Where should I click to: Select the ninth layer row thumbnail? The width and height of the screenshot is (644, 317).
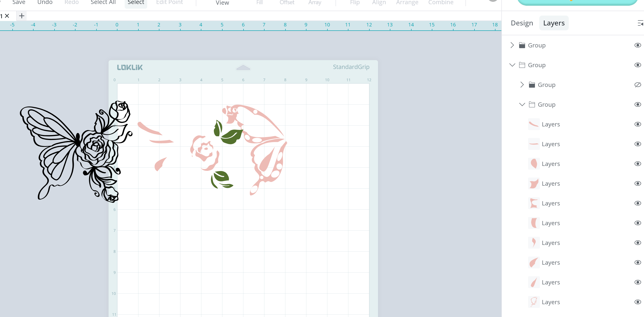point(534,282)
